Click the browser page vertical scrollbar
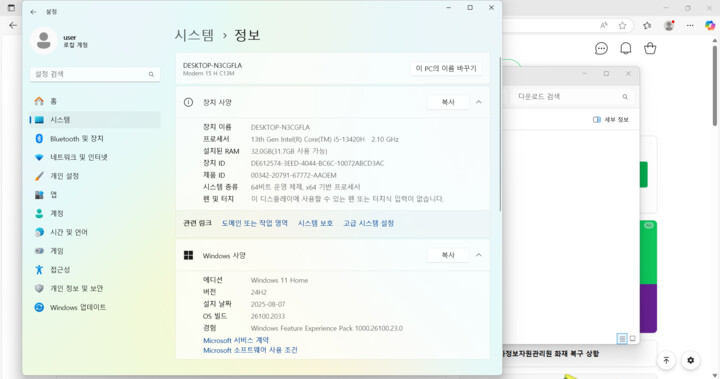 click(x=715, y=85)
